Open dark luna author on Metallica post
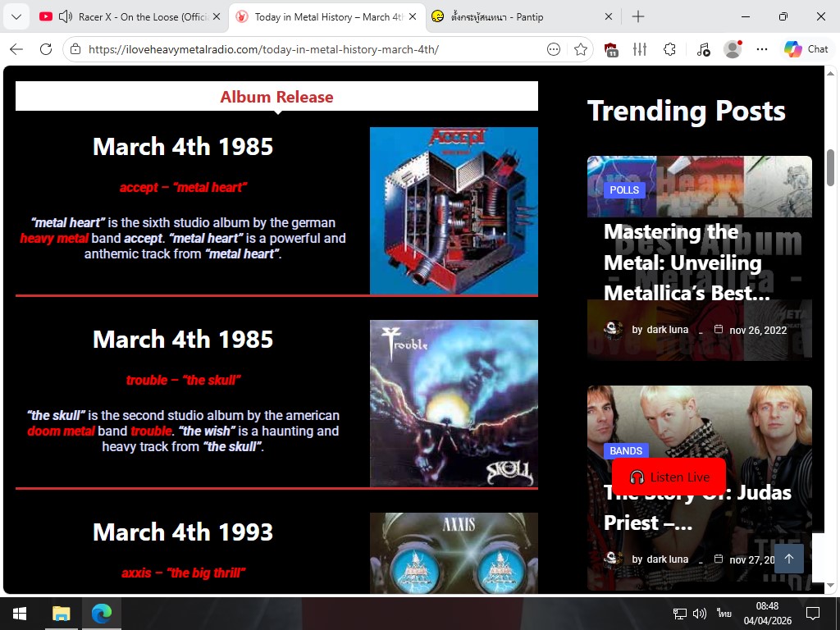Image resolution: width=840 pixels, height=630 pixels. tap(667, 330)
